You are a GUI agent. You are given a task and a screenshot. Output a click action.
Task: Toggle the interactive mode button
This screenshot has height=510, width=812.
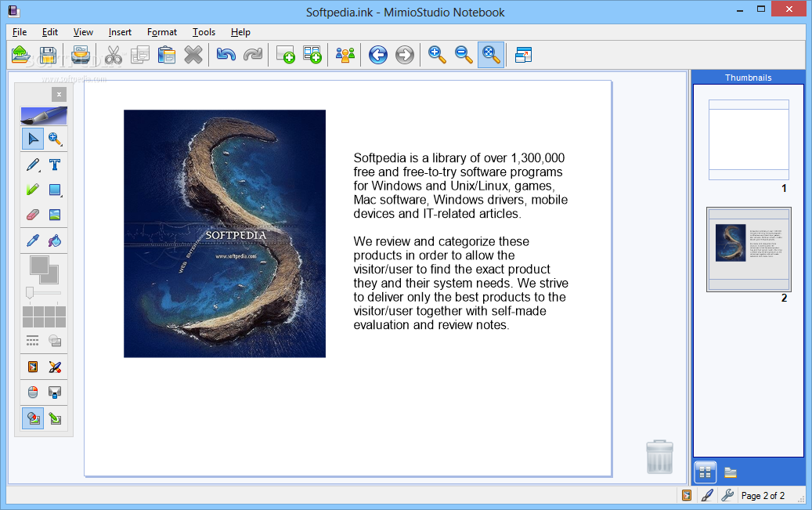pyautogui.click(x=33, y=418)
